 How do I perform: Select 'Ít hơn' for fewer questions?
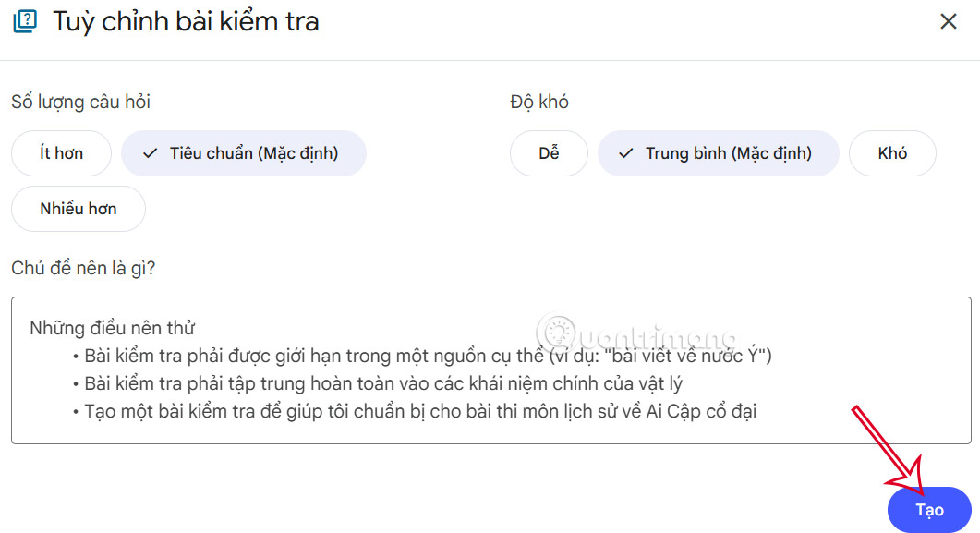tap(61, 153)
